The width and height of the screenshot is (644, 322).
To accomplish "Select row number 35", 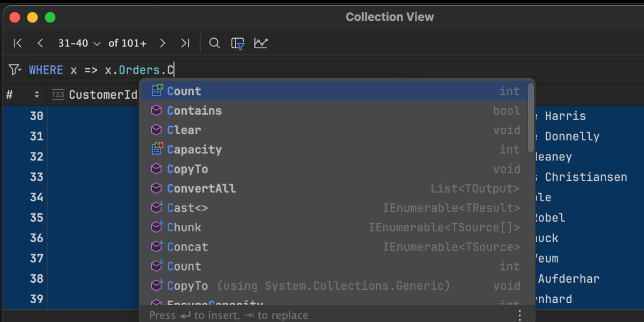I will click(36, 218).
